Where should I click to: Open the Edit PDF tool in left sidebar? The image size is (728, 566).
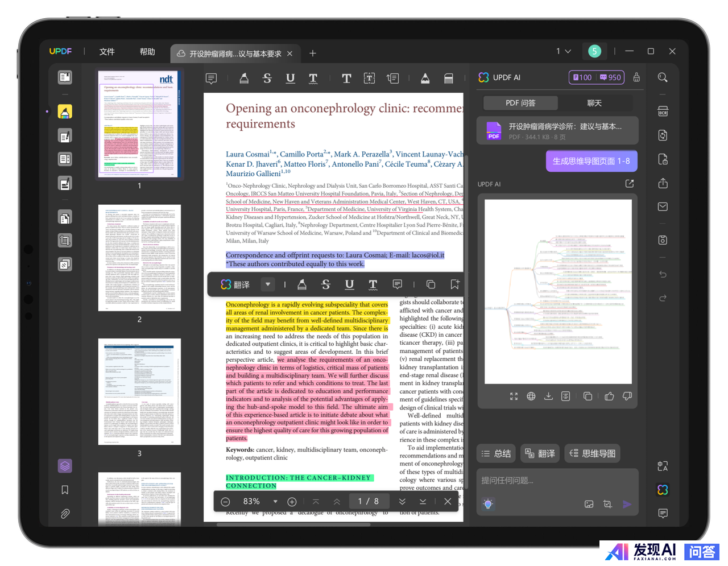tap(65, 136)
